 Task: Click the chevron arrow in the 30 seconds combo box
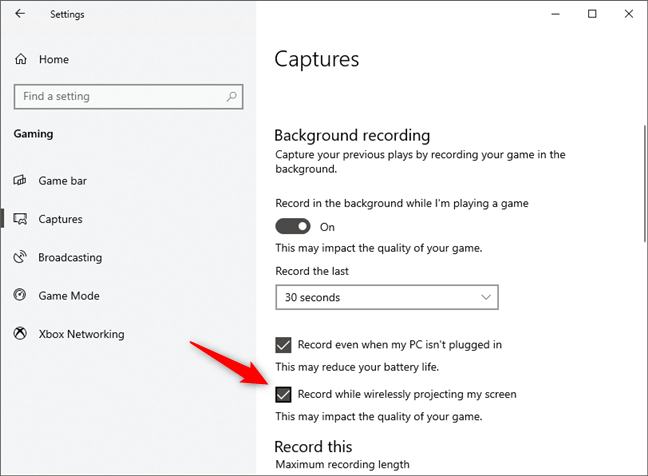click(x=486, y=297)
